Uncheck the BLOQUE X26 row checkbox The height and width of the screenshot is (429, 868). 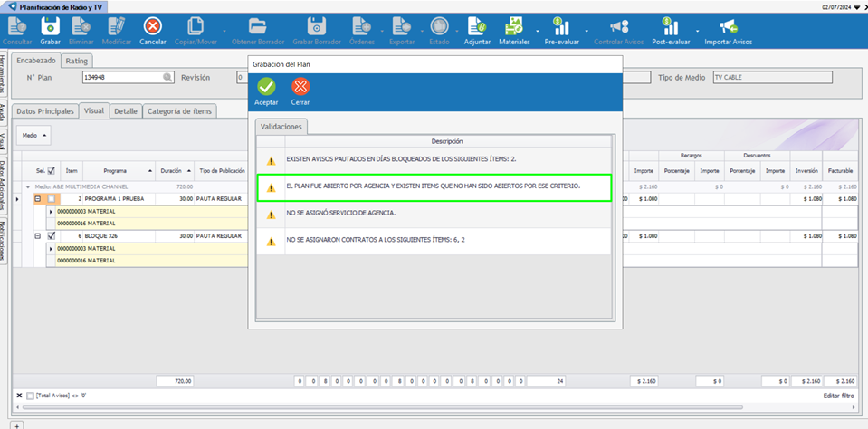tap(52, 236)
